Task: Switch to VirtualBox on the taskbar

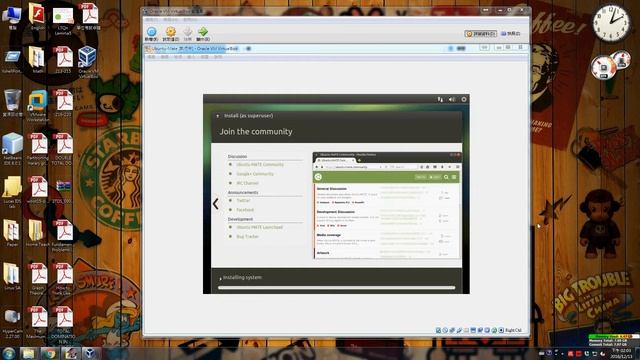Action: 90,353
